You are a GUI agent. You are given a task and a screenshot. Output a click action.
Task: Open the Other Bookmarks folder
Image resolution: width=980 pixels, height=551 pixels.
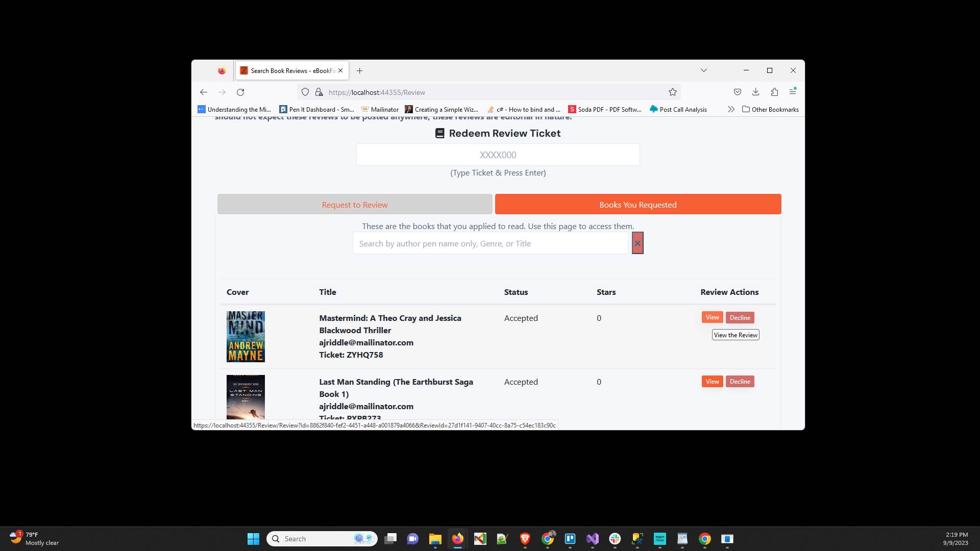(770, 109)
